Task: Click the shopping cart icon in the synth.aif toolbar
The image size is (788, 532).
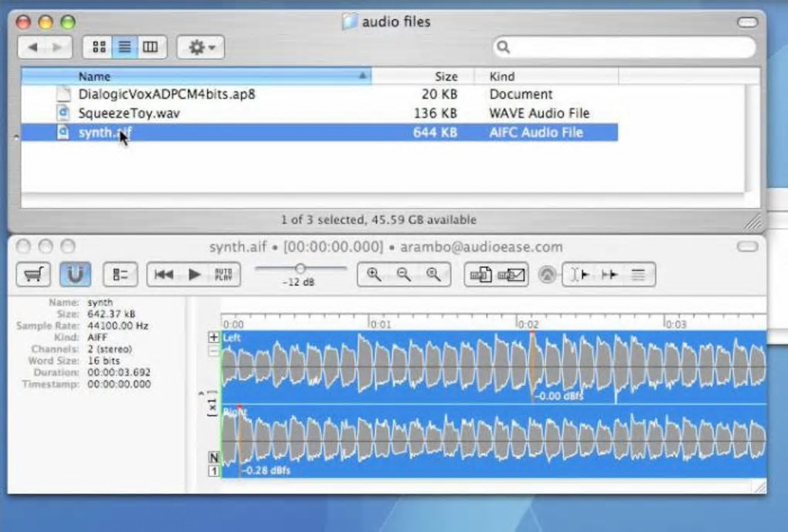Action: pos(33,274)
